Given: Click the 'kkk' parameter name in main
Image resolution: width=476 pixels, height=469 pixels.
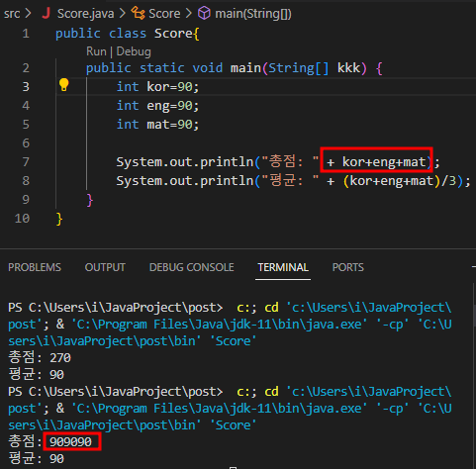Looking at the screenshot, I should coord(348,68).
